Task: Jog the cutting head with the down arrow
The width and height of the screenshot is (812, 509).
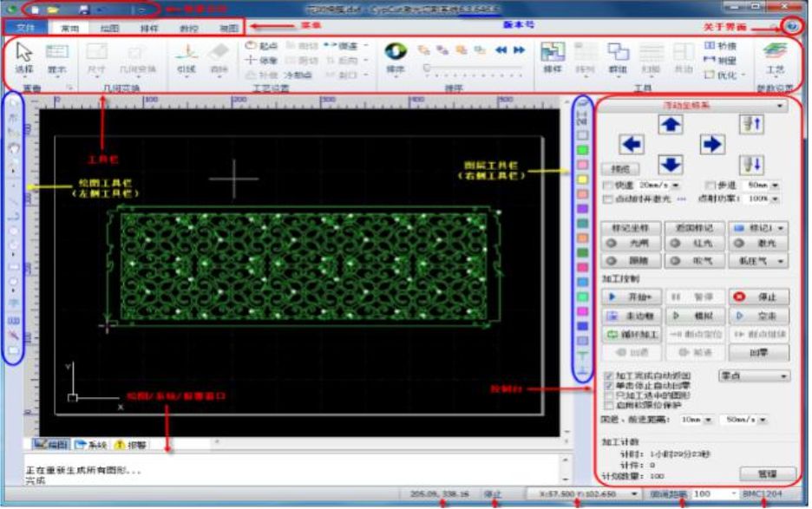Action: click(671, 165)
